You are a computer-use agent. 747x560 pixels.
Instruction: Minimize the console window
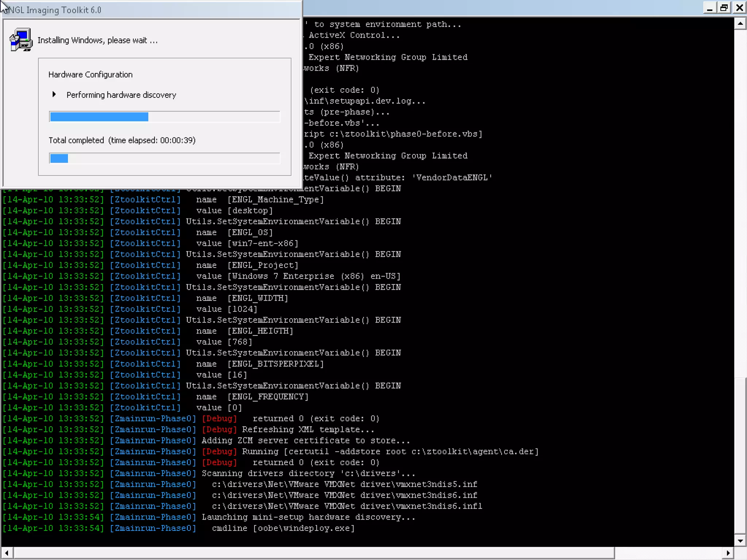pos(709,8)
